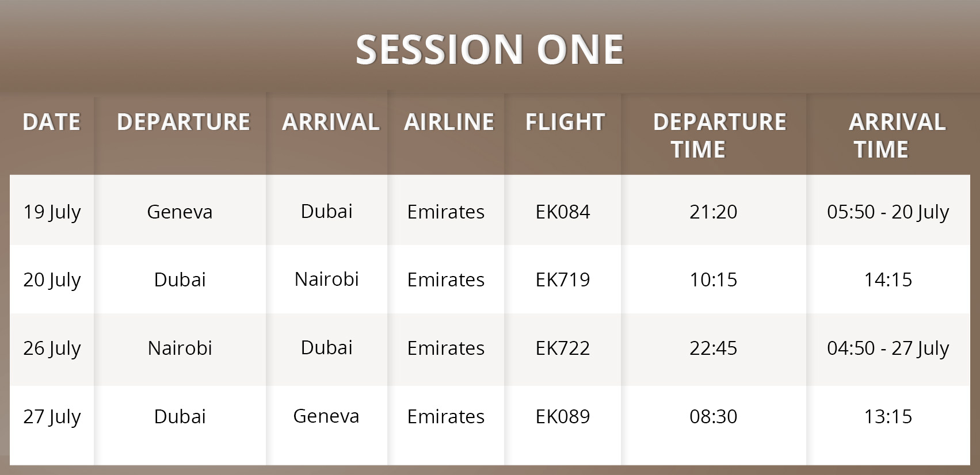Click the AIRLINE column header
Screen dimensions: 980x475
point(449,122)
